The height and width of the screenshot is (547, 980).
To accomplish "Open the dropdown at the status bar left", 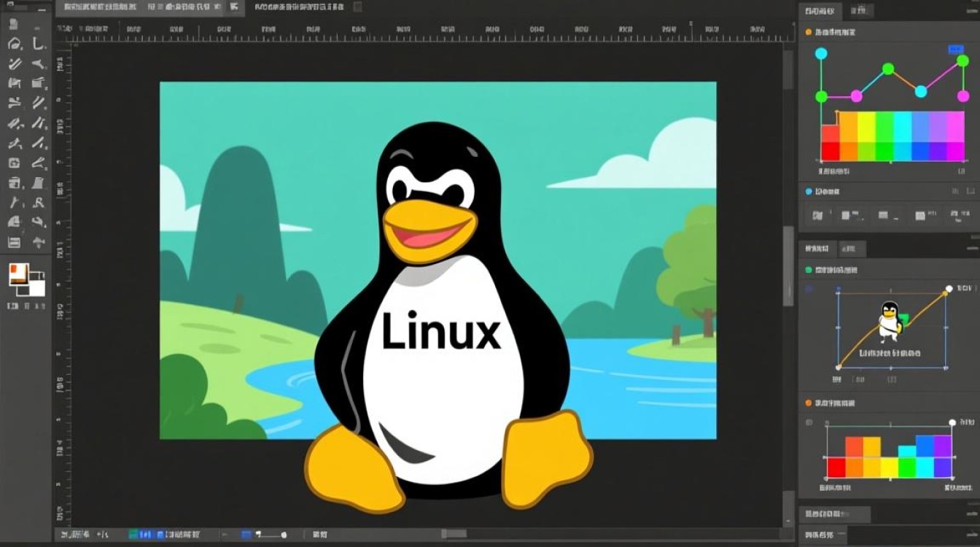I will 76,534.
